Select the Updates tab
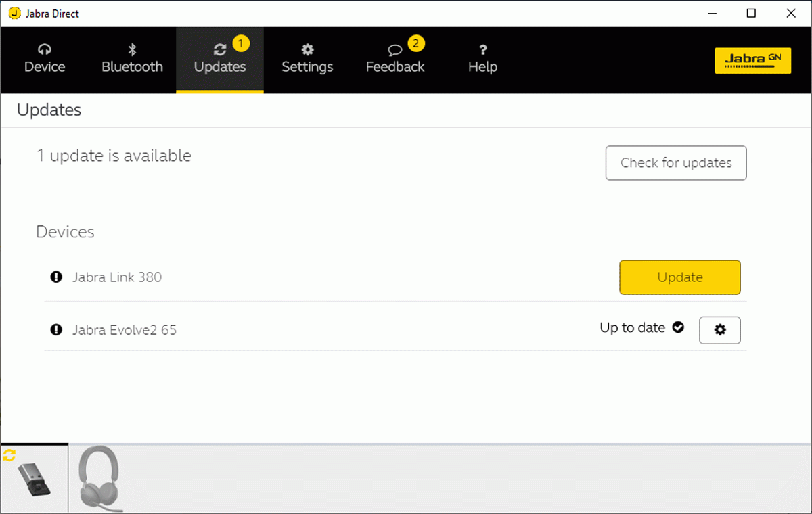812x514 pixels. pos(220,60)
